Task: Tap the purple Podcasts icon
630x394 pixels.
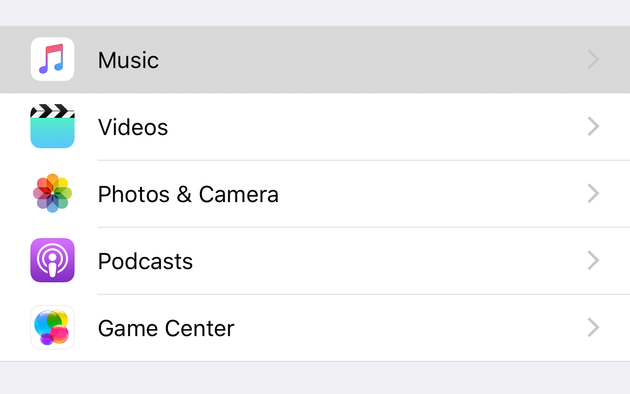Action: click(52, 260)
